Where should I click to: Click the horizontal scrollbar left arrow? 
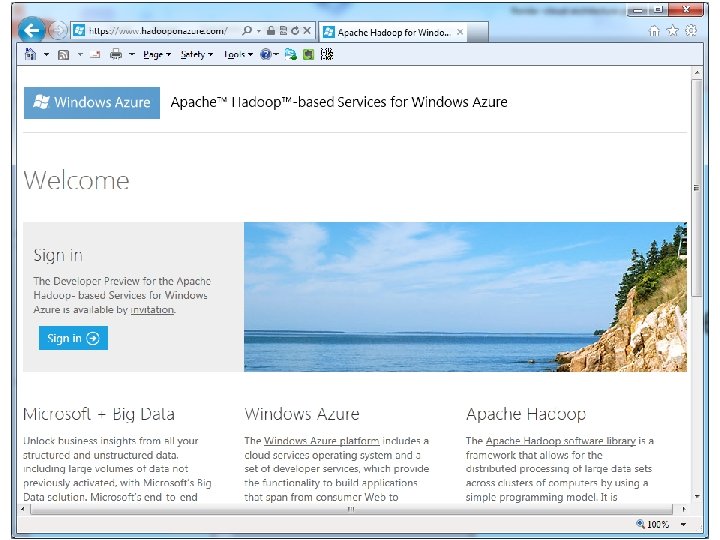point(22,509)
